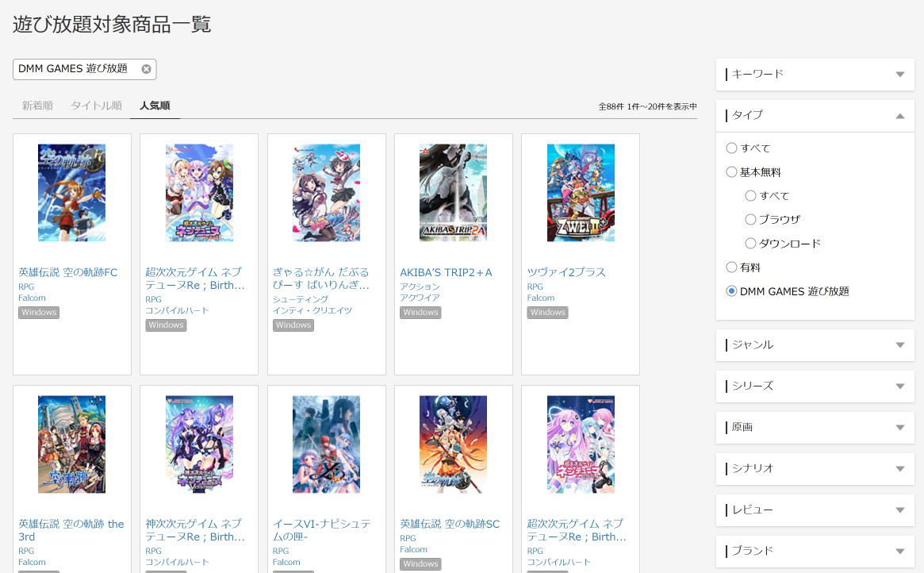924x573 pixels.
Task: Select the 人気順 sort tab
Action: pyautogui.click(x=155, y=106)
